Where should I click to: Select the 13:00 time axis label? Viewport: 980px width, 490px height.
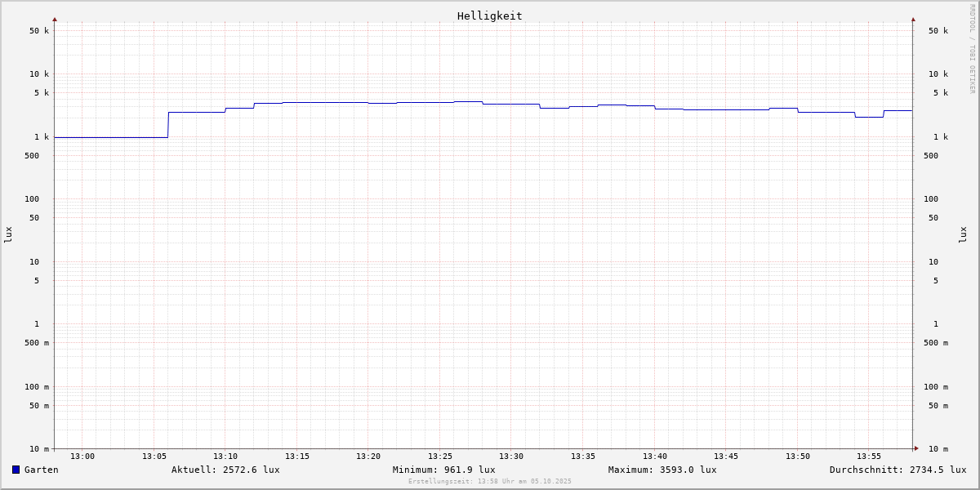point(82,457)
